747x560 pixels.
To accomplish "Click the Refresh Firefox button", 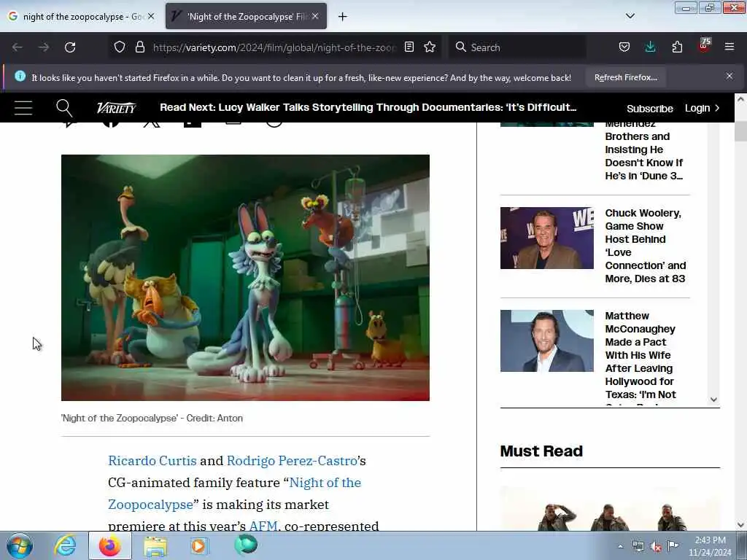I will [x=625, y=77].
